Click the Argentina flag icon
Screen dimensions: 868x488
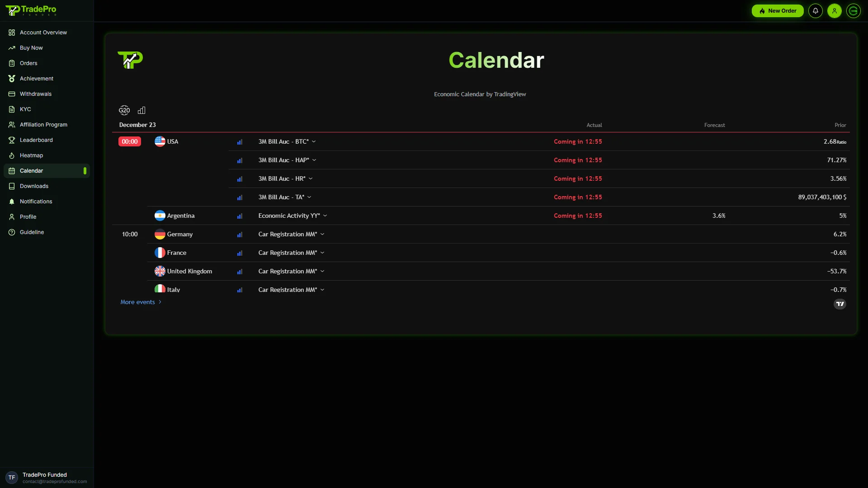(160, 216)
